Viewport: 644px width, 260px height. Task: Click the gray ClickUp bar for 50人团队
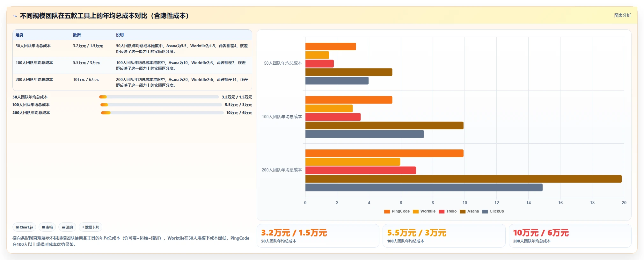(x=337, y=81)
